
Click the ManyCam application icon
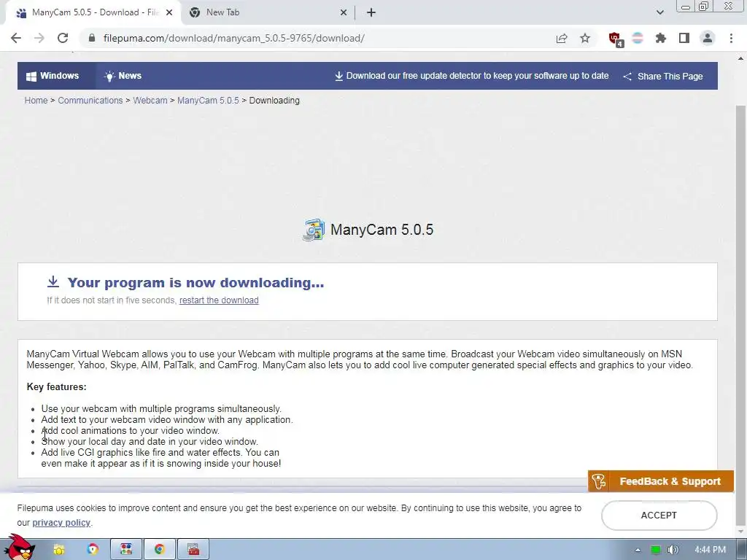[314, 230]
